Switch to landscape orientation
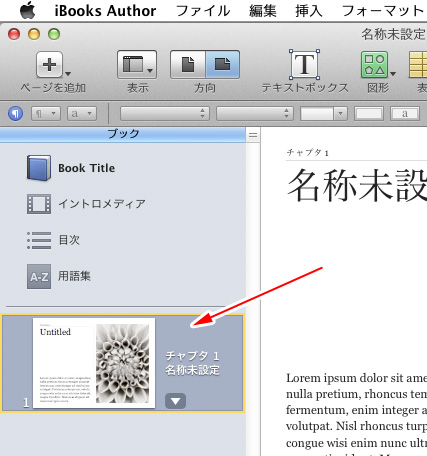 [222, 65]
